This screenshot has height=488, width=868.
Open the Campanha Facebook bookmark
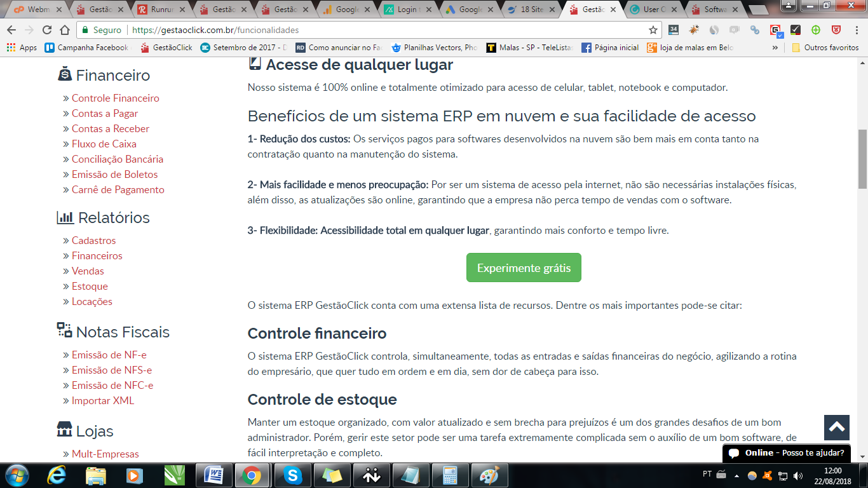pos(87,48)
